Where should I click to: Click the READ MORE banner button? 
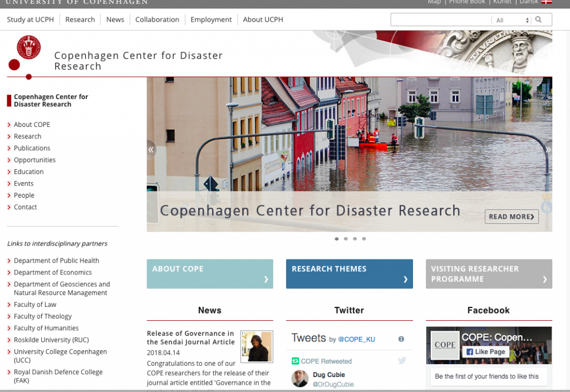pos(512,217)
